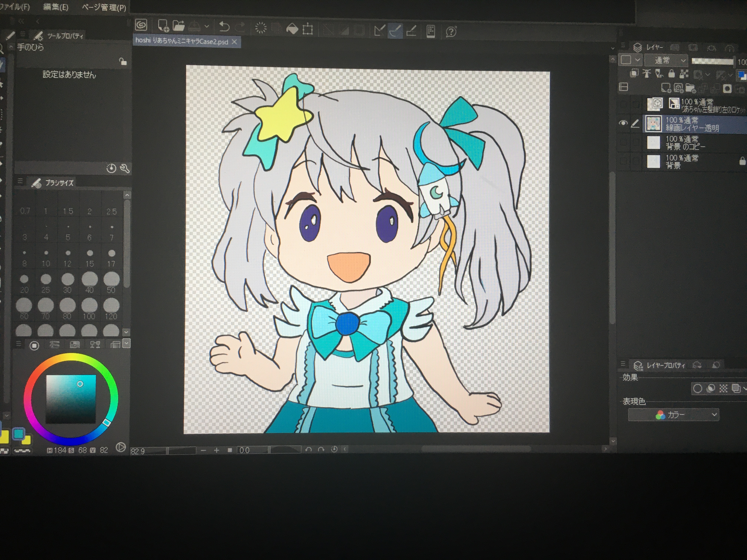Click the layer opacity slider bar
The height and width of the screenshot is (560, 747).
tap(712, 61)
